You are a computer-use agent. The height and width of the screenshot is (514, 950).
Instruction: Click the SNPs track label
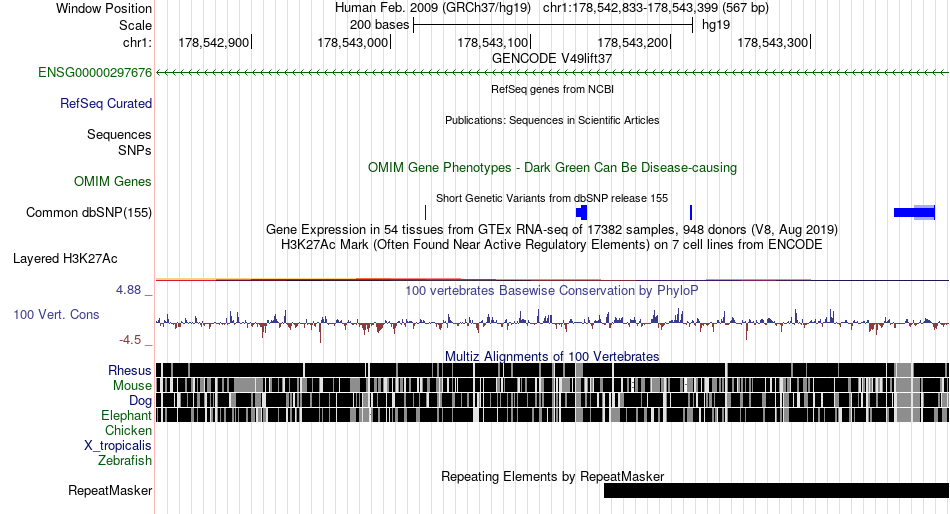pos(135,150)
